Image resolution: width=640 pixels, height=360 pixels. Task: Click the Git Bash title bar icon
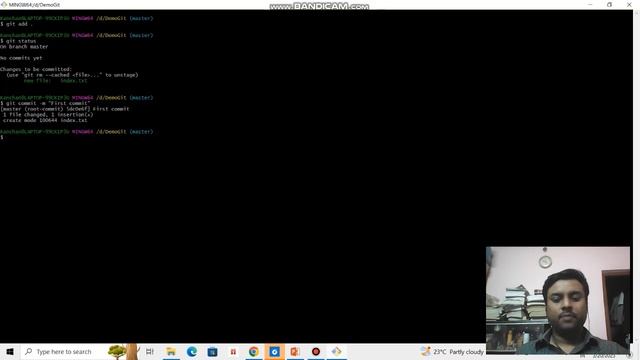[x=4, y=4]
